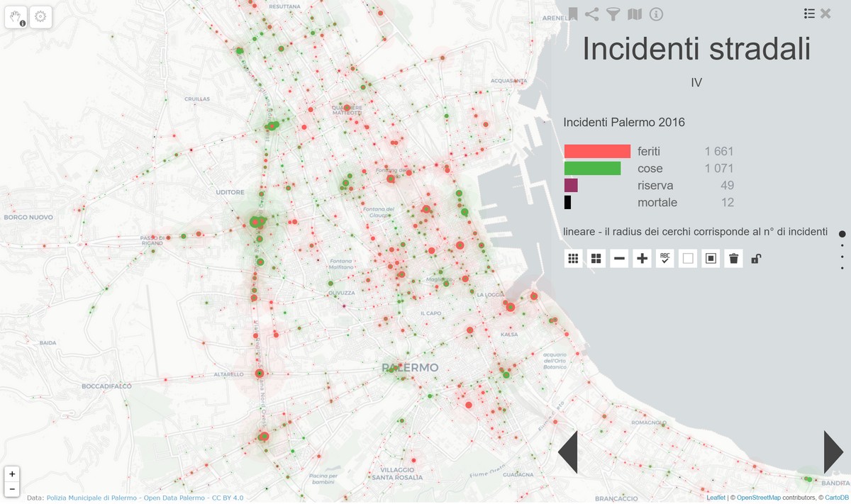Viewport: 851px width, 504px height.
Task: Open the CartoDB attribution link
Action: pyautogui.click(x=837, y=498)
